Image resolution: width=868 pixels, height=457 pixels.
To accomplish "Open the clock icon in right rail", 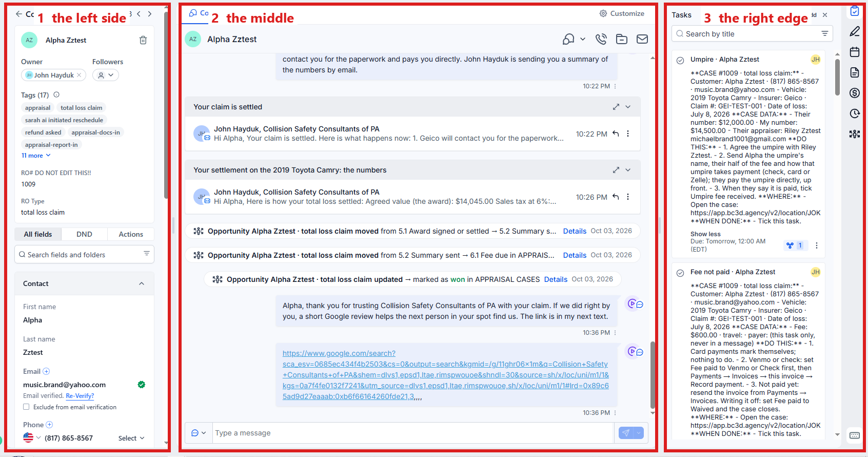I will [855, 113].
